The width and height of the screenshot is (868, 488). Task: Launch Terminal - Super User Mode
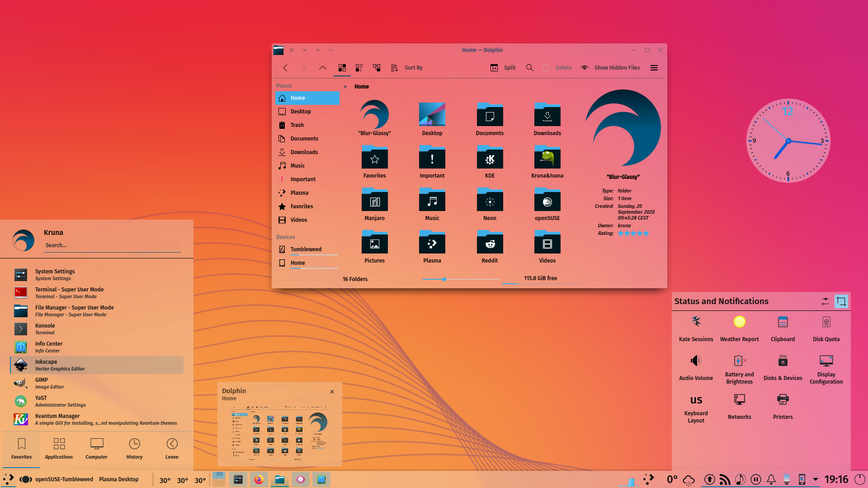pos(97,293)
